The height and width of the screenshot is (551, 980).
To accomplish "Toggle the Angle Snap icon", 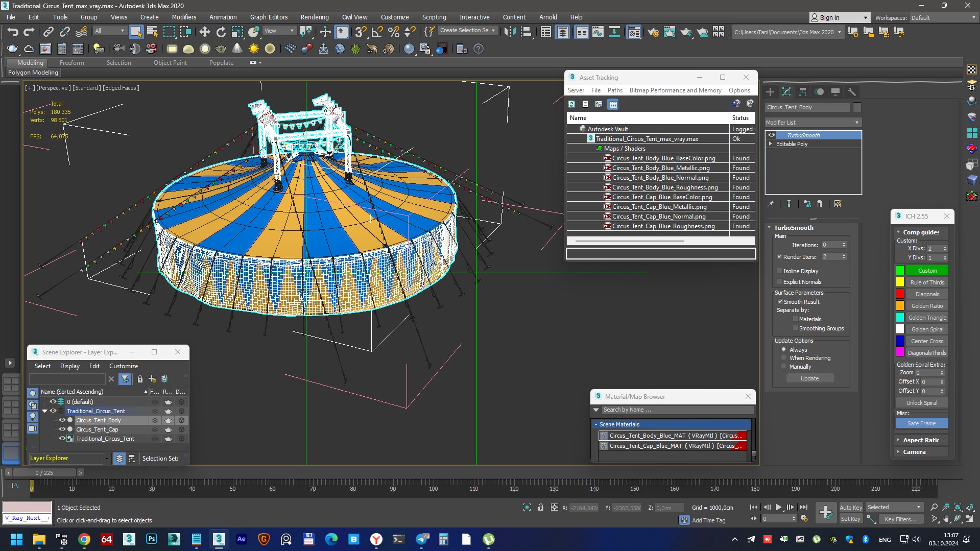I will click(x=377, y=32).
